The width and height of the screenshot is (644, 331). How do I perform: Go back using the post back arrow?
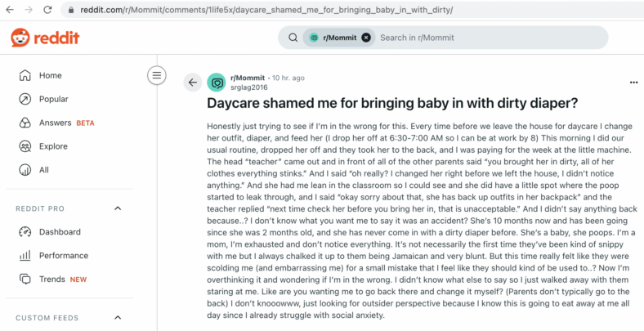(193, 83)
